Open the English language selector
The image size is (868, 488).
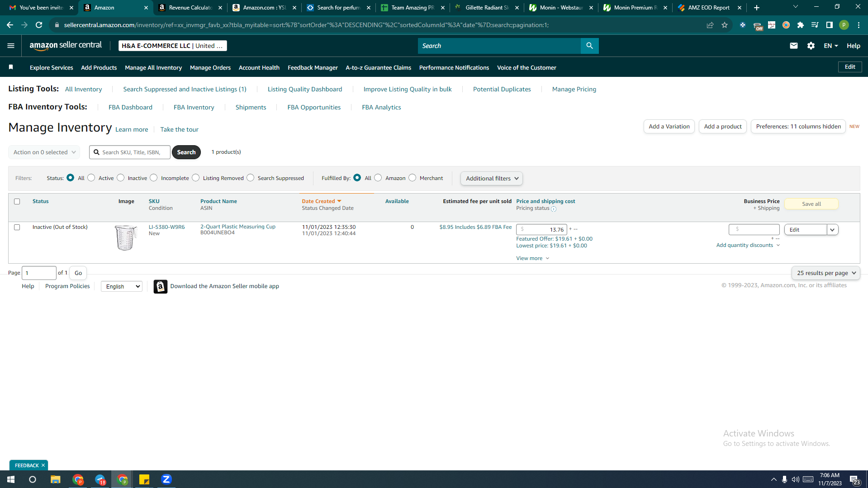coord(122,287)
